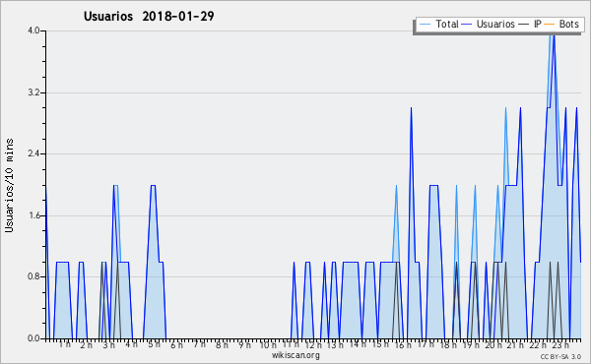Viewport: 591px width, 364px height.
Task: Click the '11 h' x-axis label
Action: pyautogui.click(x=291, y=344)
